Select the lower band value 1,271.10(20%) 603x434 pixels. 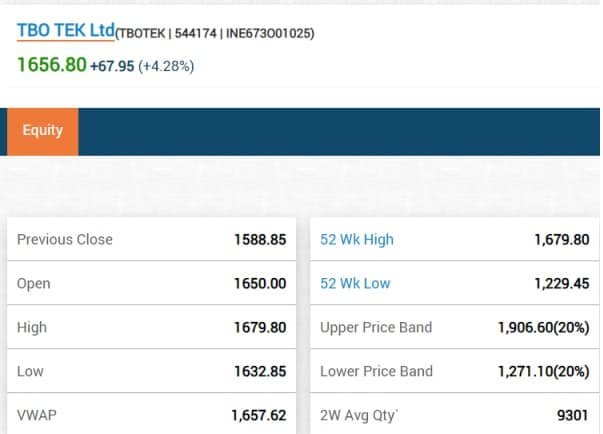pyautogui.click(x=543, y=372)
